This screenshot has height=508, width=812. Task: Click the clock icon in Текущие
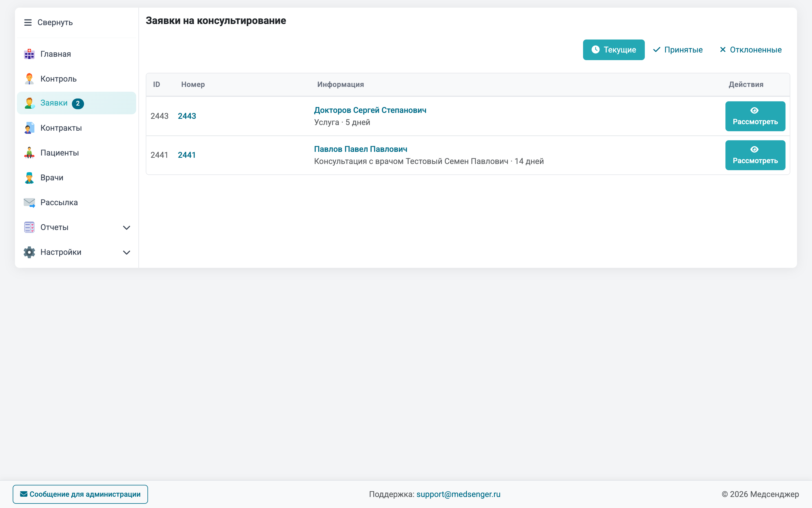pos(595,50)
